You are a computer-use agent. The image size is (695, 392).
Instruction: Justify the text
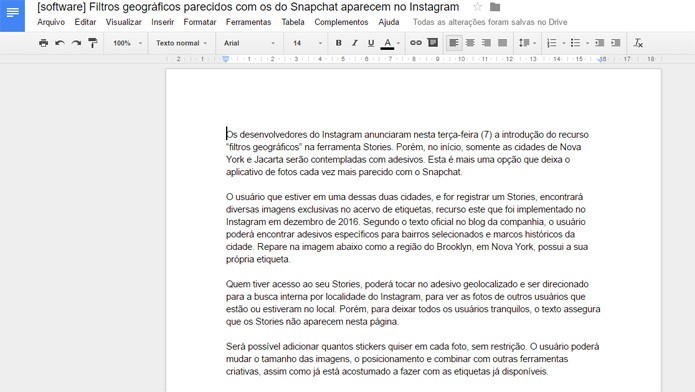(x=503, y=43)
